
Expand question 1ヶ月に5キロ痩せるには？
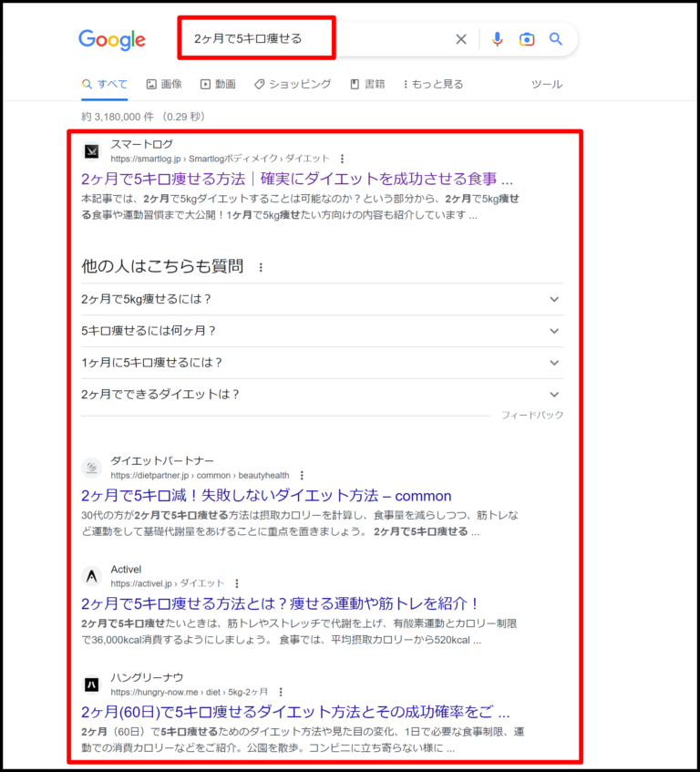coord(322,363)
